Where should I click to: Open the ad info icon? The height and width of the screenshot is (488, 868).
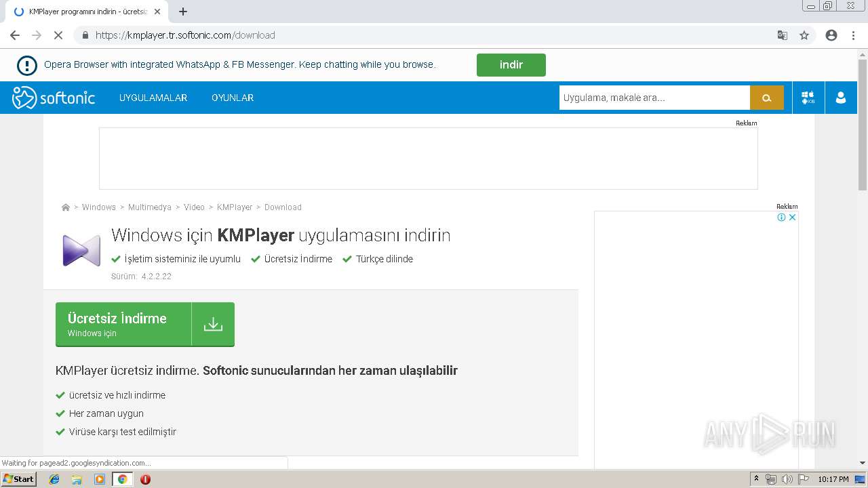781,218
